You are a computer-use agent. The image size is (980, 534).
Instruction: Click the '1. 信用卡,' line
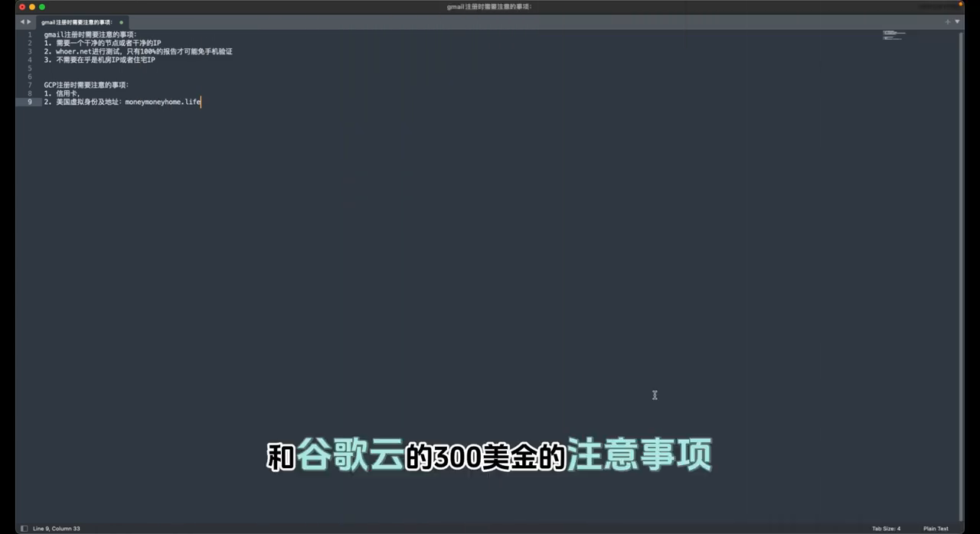click(62, 93)
